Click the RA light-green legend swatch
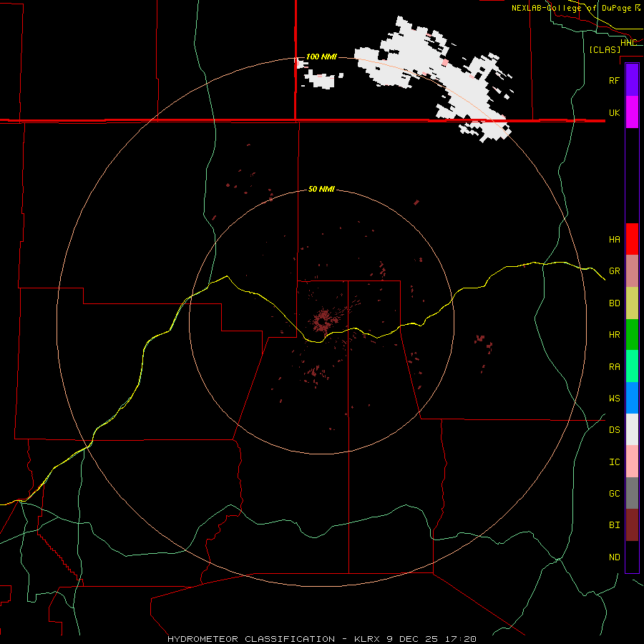 pyautogui.click(x=632, y=366)
